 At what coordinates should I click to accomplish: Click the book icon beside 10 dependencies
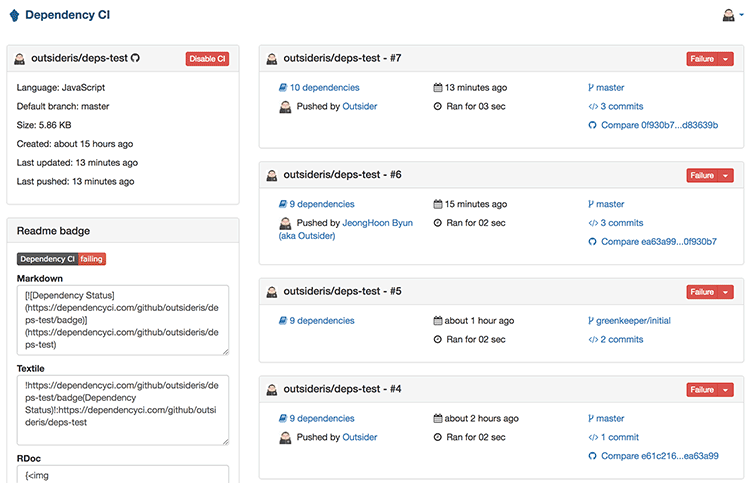(x=283, y=88)
